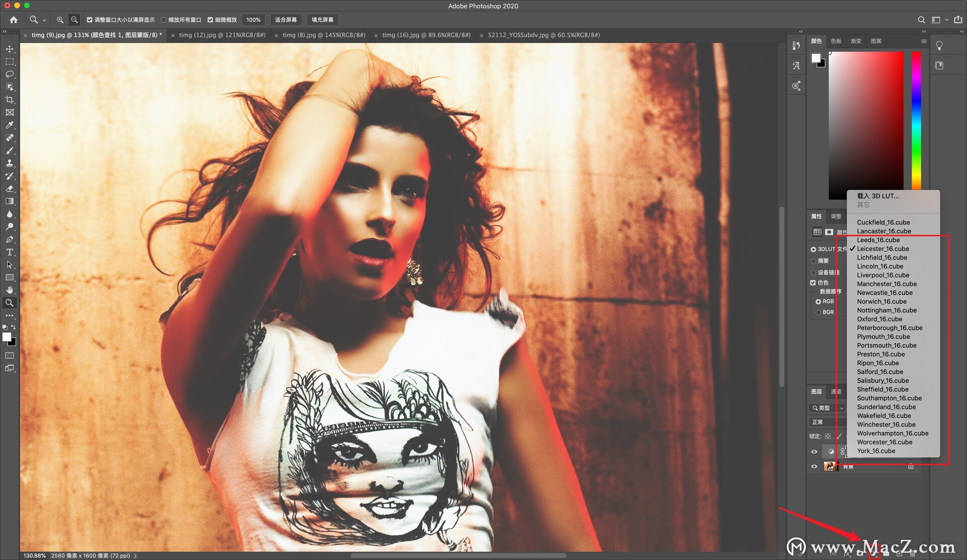Select the Rectangular Marquee tool
Image resolution: width=967 pixels, height=560 pixels.
tap(10, 61)
